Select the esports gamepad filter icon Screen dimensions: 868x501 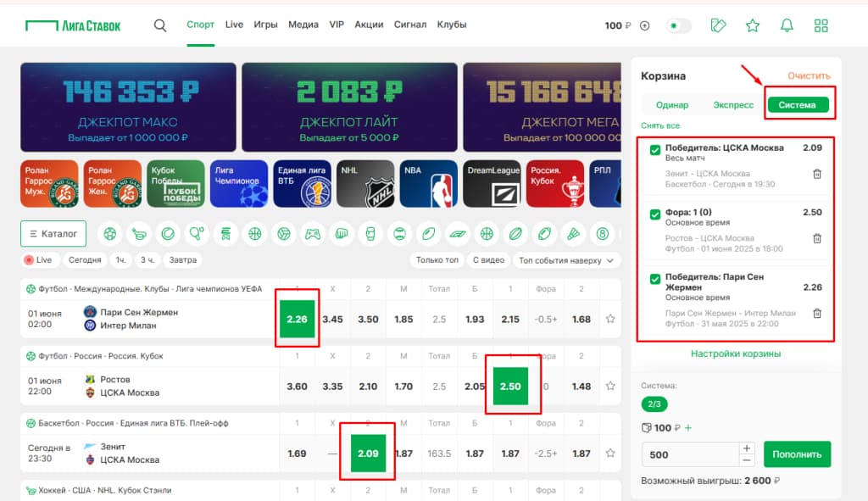[x=313, y=234]
